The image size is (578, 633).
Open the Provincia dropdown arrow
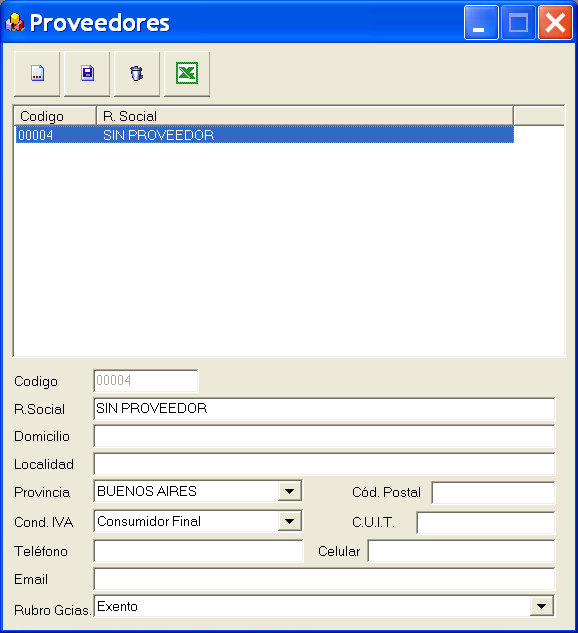click(x=289, y=491)
